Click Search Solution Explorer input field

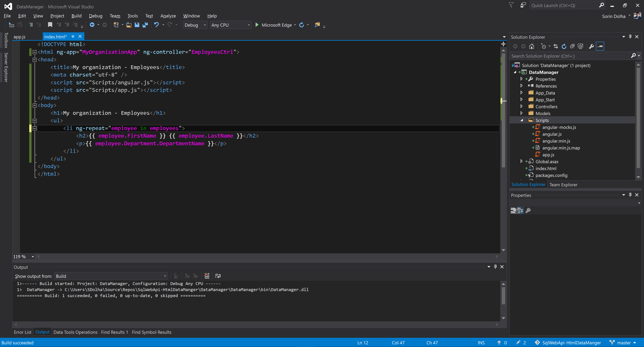570,56
